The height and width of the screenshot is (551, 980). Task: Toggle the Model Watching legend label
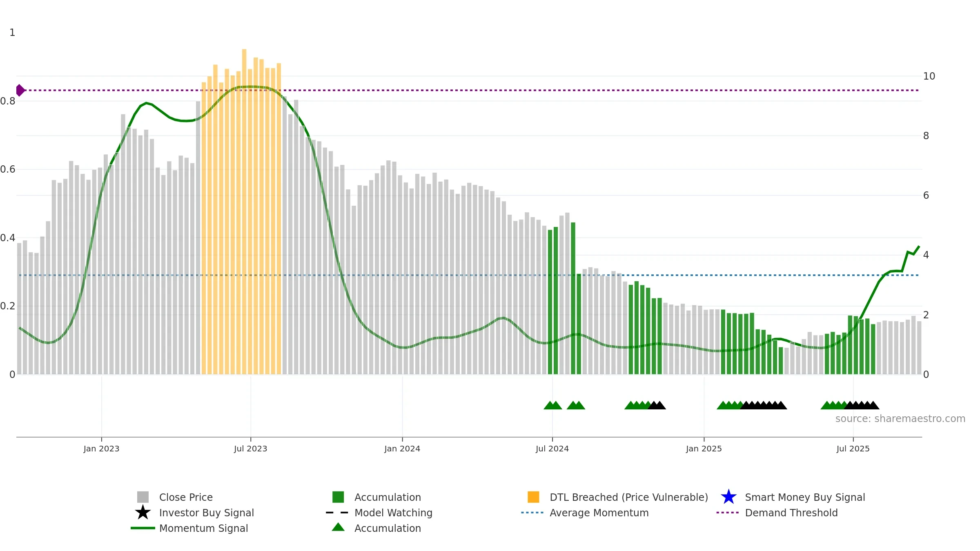393,513
